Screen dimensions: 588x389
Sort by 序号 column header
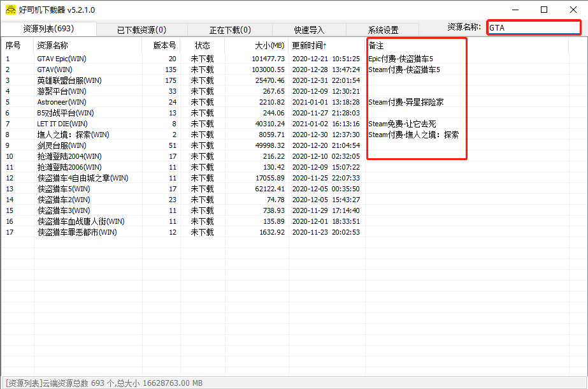(x=17, y=45)
